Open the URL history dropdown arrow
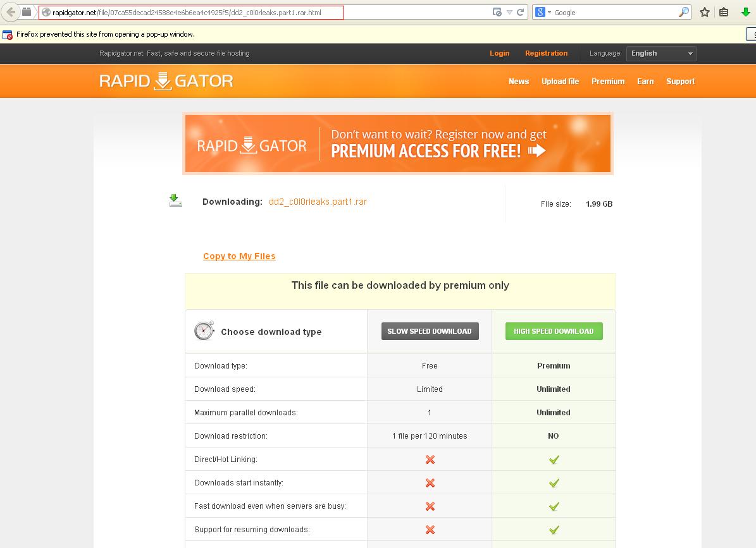This screenshot has height=548, width=756. click(509, 13)
